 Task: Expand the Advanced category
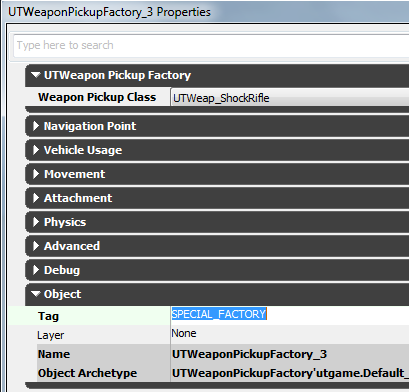click(x=36, y=246)
